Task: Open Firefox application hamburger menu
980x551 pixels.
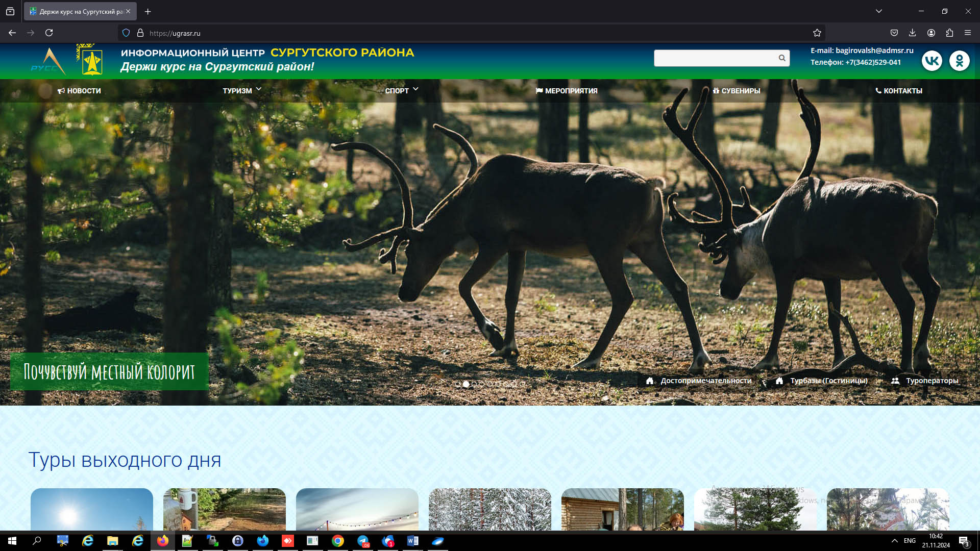Action: tap(968, 33)
